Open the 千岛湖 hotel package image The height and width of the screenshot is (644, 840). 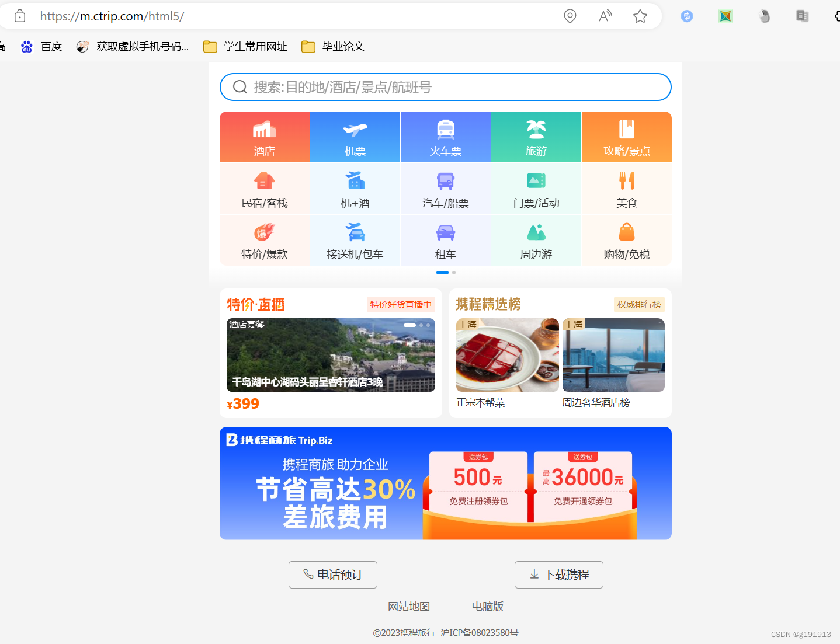tap(331, 355)
